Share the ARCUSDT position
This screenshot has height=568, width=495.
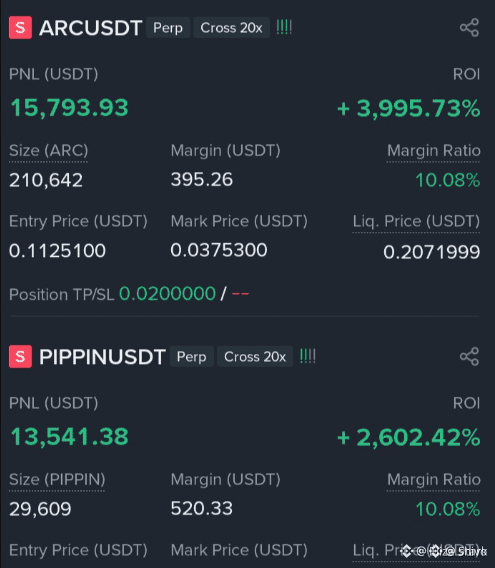(x=469, y=28)
